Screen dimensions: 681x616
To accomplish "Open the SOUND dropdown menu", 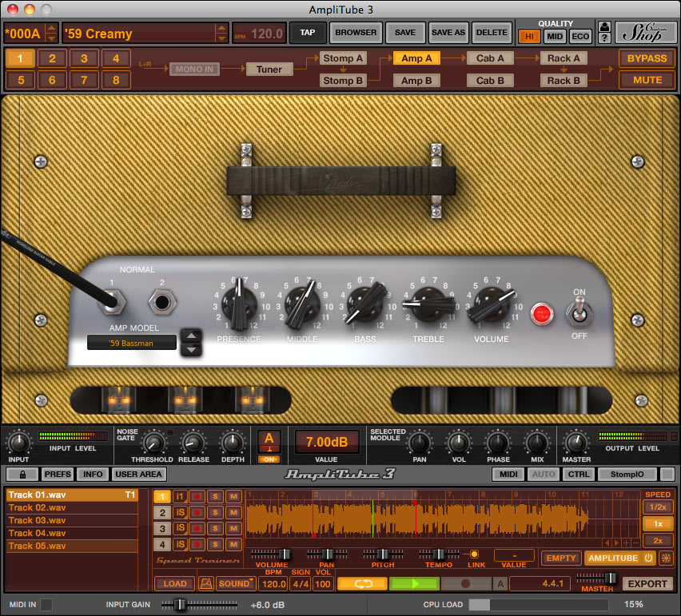I will tap(236, 584).
